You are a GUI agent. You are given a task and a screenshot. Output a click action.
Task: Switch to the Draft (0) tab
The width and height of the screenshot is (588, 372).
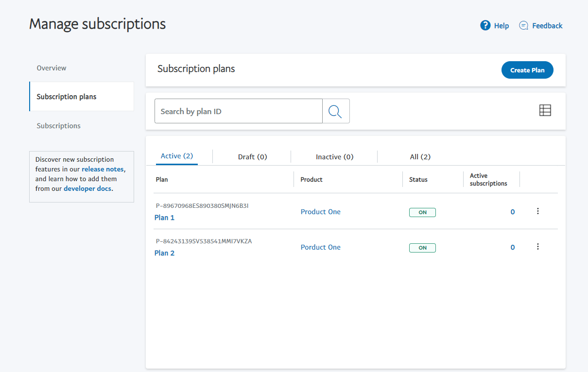coord(252,157)
